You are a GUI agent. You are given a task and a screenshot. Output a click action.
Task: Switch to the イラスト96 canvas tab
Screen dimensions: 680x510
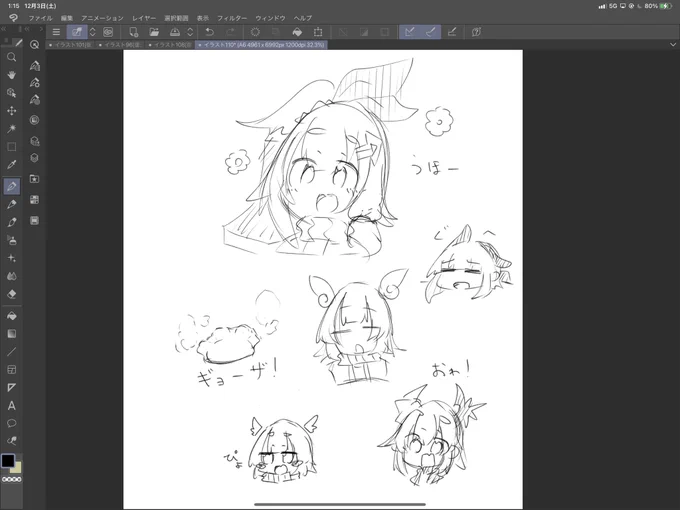tap(120, 45)
